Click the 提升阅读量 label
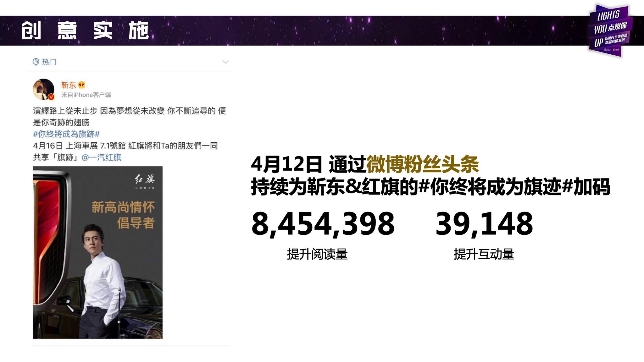This screenshot has height=362, width=644. [317, 254]
